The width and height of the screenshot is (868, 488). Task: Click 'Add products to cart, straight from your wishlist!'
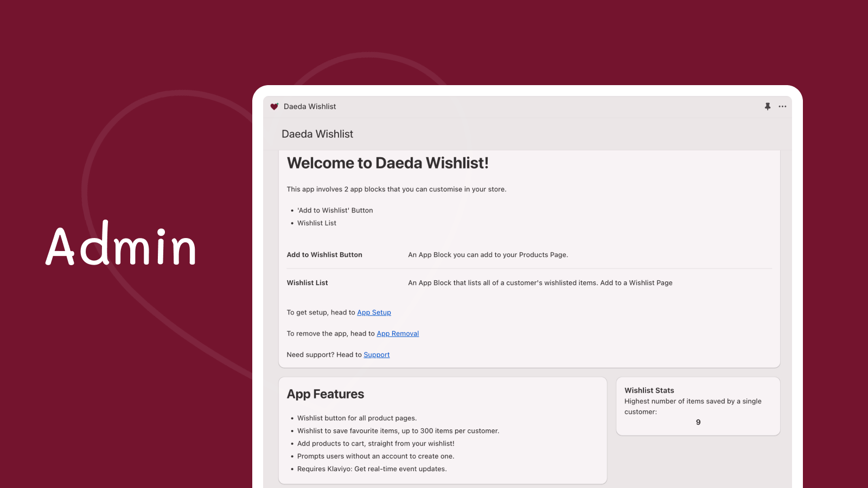click(376, 444)
